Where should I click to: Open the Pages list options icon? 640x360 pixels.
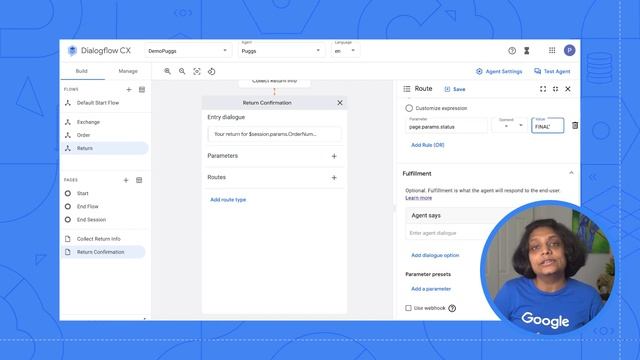(139, 180)
